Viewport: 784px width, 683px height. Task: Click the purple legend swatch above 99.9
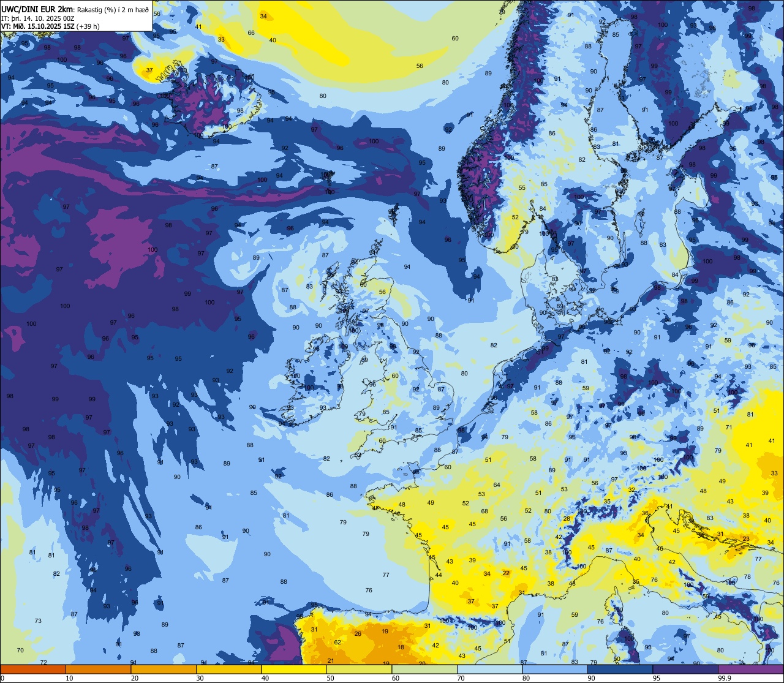pos(750,669)
